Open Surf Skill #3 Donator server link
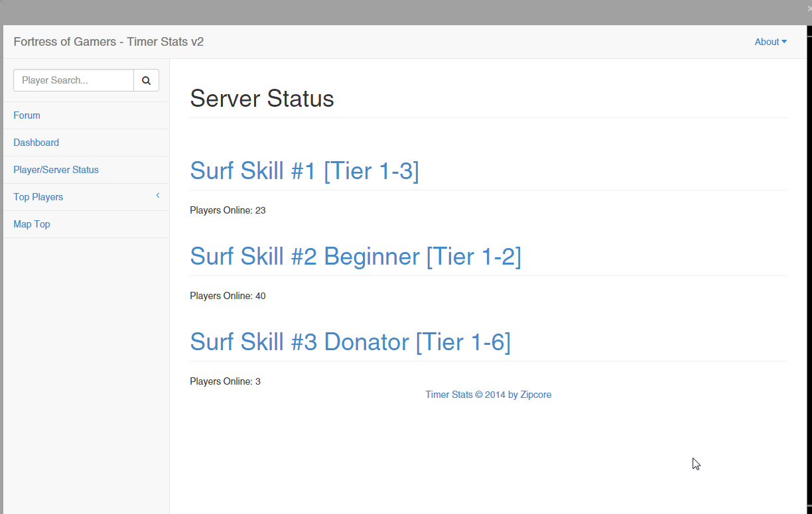The image size is (812, 514). 350,342
